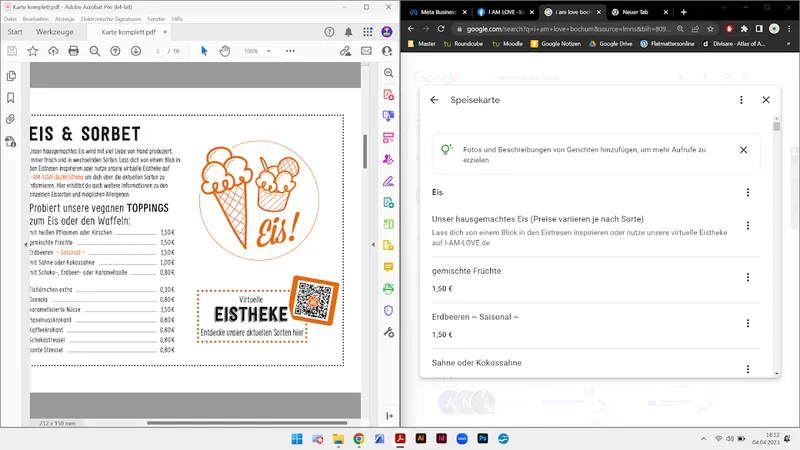The image size is (800, 450).
Task: Switch to the Start tab in Acrobat
Action: (15, 32)
